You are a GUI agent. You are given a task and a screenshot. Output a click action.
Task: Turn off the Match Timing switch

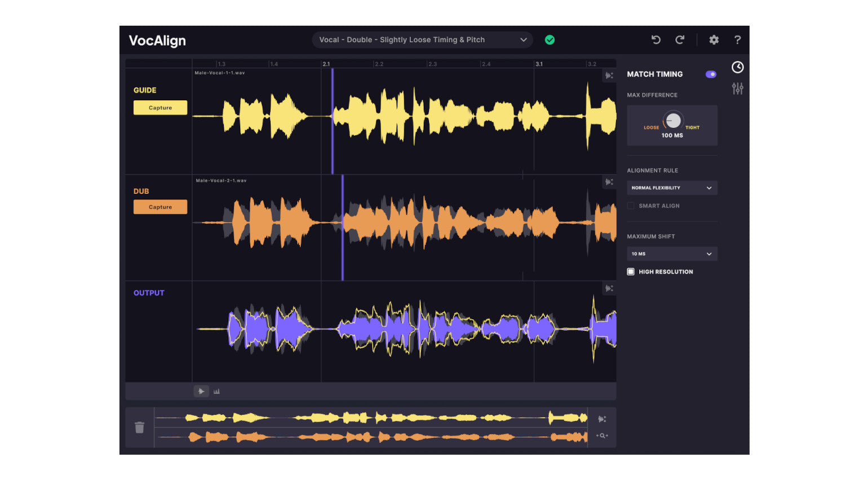click(x=711, y=74)
